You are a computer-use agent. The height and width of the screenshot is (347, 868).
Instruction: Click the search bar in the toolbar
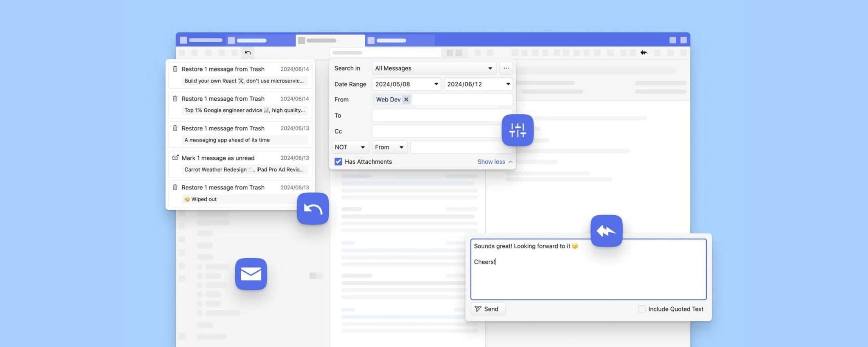(x=385, y=53)
